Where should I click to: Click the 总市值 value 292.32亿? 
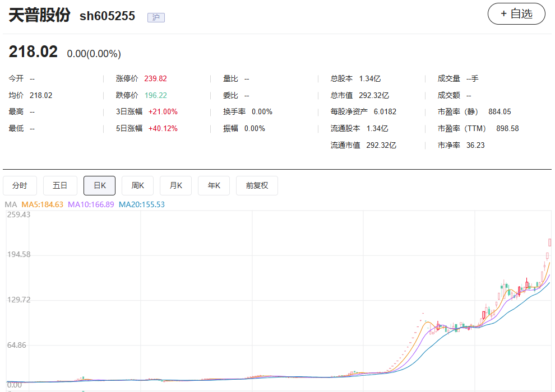pyautogui.click(x=374, y=95)
